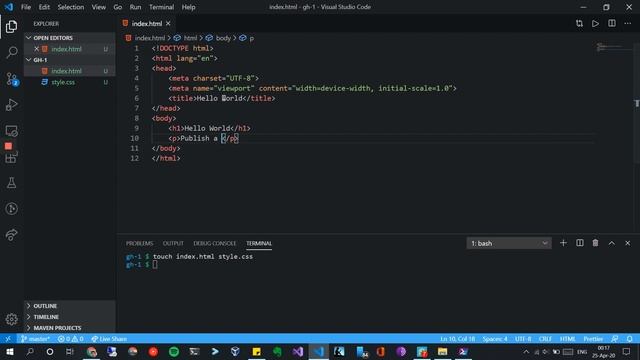Open the Help menu
This screenshot has width=640, height=360.
188,7
